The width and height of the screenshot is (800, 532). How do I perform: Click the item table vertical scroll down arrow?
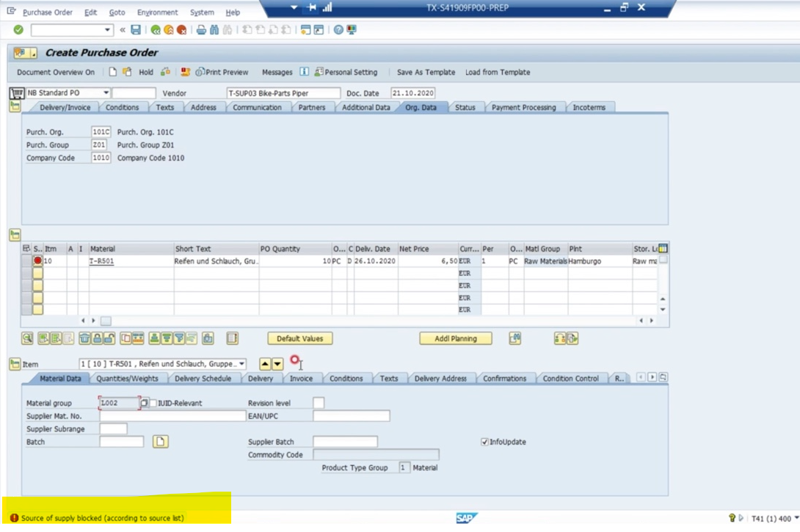click(x=663, y=310)
